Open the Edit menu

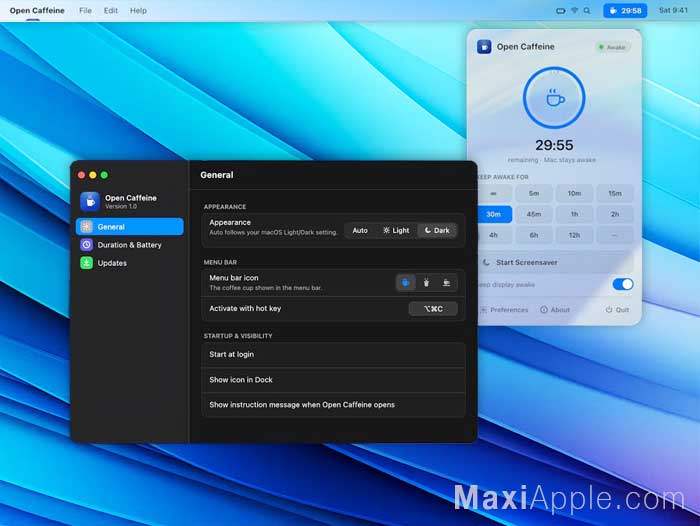pyautogui.click(x=111, y=10)
